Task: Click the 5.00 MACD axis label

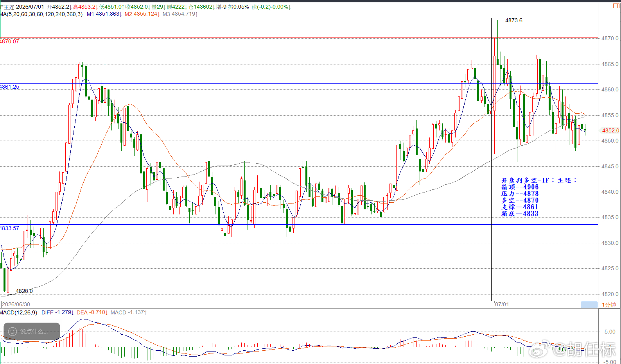Action: (610, 332)
